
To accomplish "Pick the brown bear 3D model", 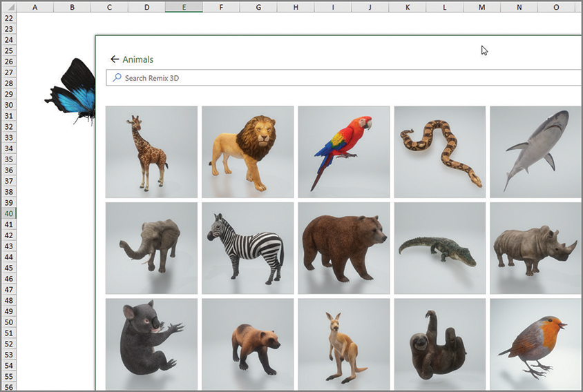I will click(343, 248).
